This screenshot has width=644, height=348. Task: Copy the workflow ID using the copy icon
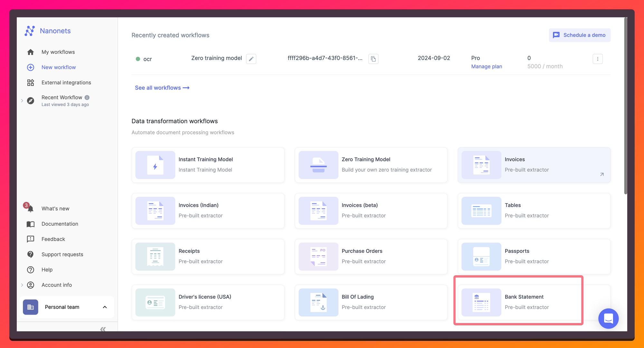373,59
